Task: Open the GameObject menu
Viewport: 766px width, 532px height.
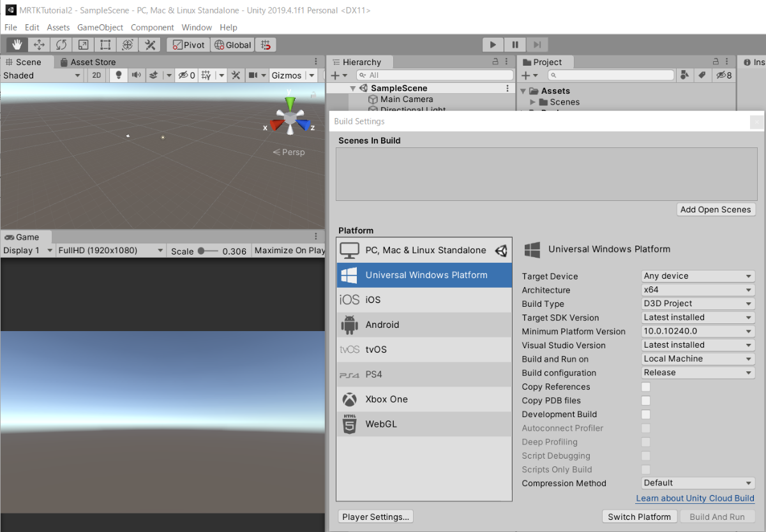Action: pyautogui.click(x=100, y=27)
